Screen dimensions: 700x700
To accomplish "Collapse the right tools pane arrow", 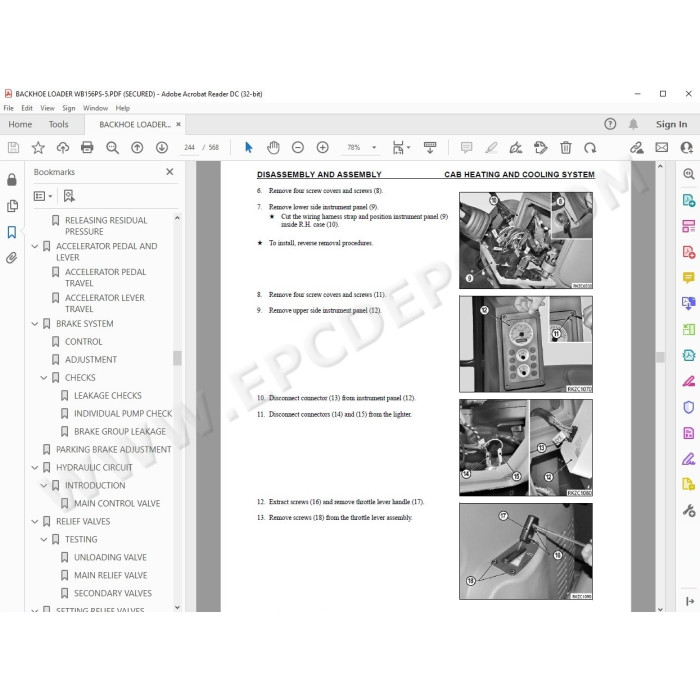I will [690, 601].
